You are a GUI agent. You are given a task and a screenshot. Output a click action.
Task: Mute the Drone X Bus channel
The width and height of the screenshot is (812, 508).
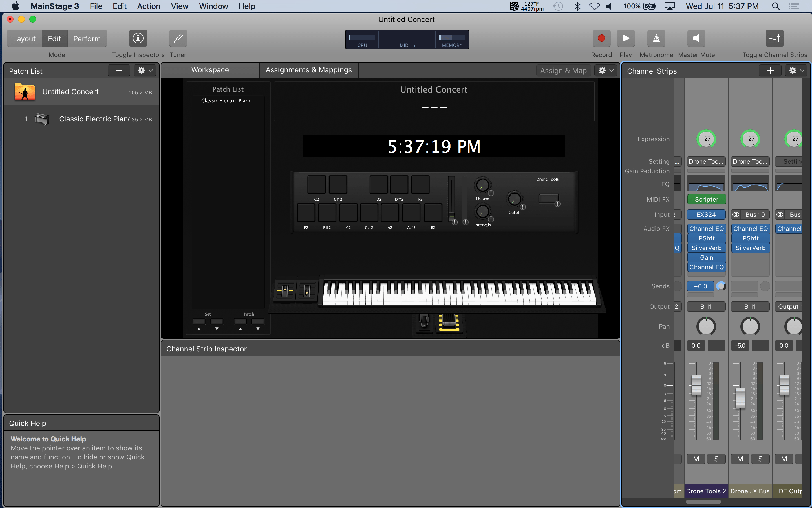click(740, 459)
